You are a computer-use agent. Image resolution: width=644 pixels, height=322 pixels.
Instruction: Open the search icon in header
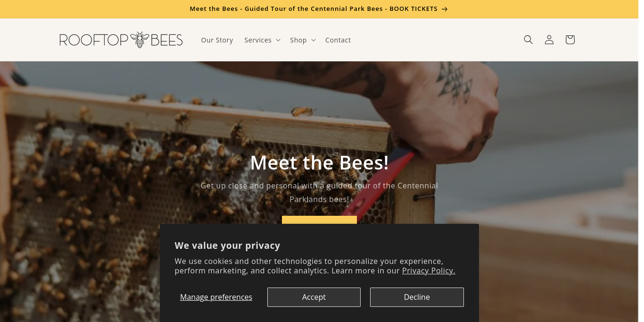[528, 40]
